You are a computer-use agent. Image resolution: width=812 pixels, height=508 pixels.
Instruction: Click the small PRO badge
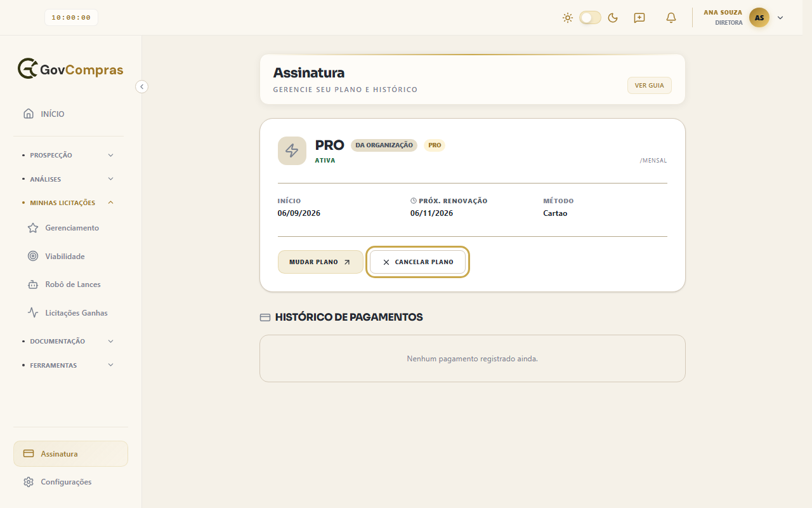pos(435,145)
